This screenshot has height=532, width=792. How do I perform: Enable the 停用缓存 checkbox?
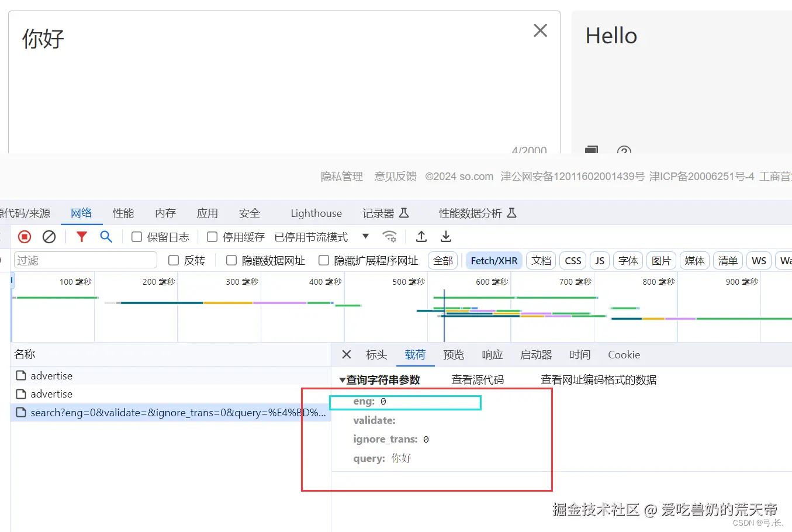212,237
